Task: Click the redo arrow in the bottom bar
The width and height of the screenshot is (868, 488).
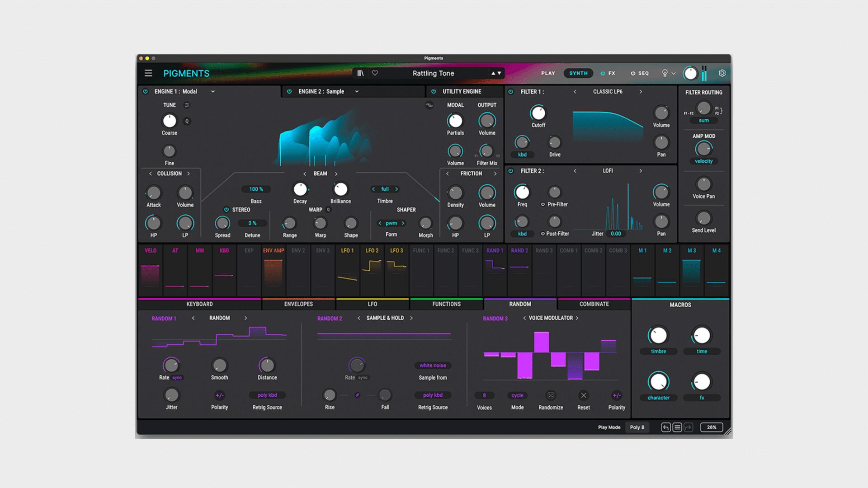Action: coord(688,427)
